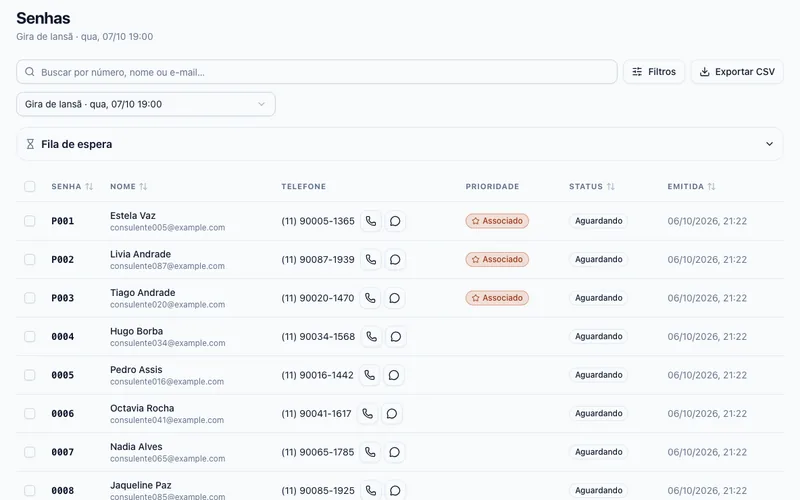The height and width of the screenshot is (500, 800).
Task: Call Nadia Alves using phone icon
Action: point(370,452)
